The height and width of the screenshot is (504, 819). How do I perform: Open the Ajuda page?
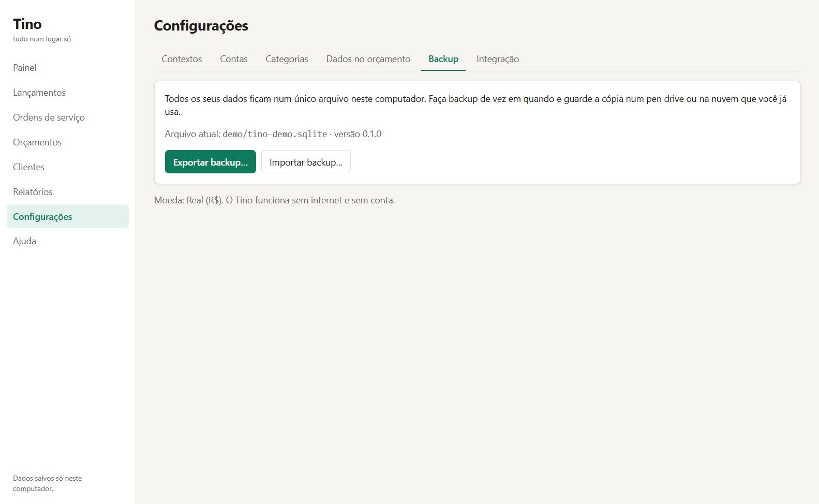click(x=67, y=241)
